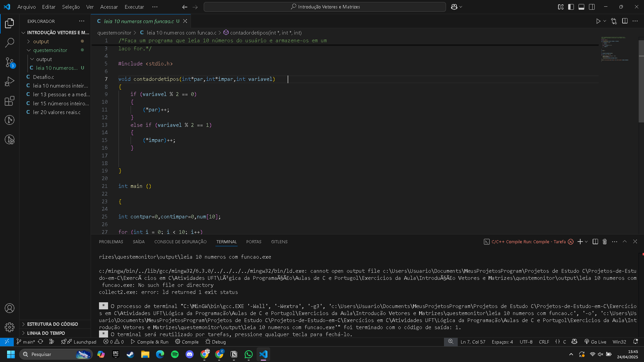644x362 pixels.
Task: Click Launchpad in status bar
Action: [x=79, y=342]
